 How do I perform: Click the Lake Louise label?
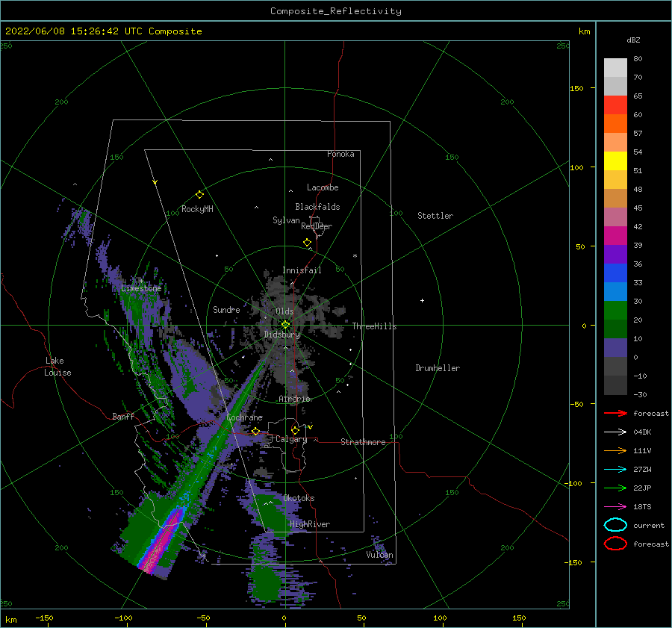[57, 367]
